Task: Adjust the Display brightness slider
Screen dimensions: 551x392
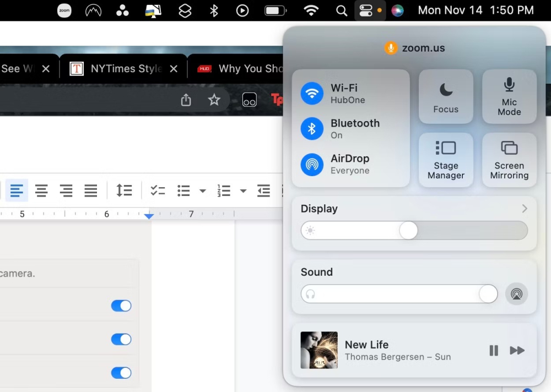Action: click(x=408, y=230)
